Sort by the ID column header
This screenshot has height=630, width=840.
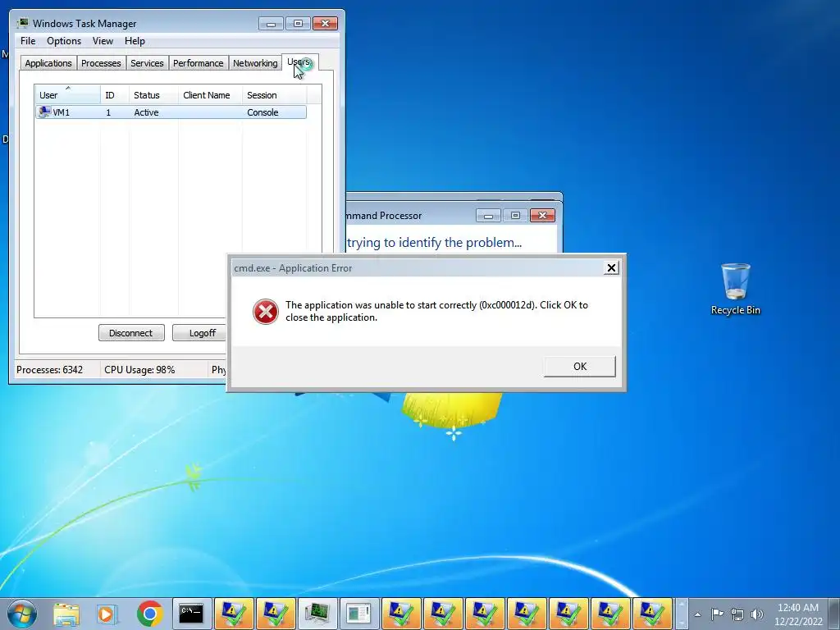tap(115, 95)
